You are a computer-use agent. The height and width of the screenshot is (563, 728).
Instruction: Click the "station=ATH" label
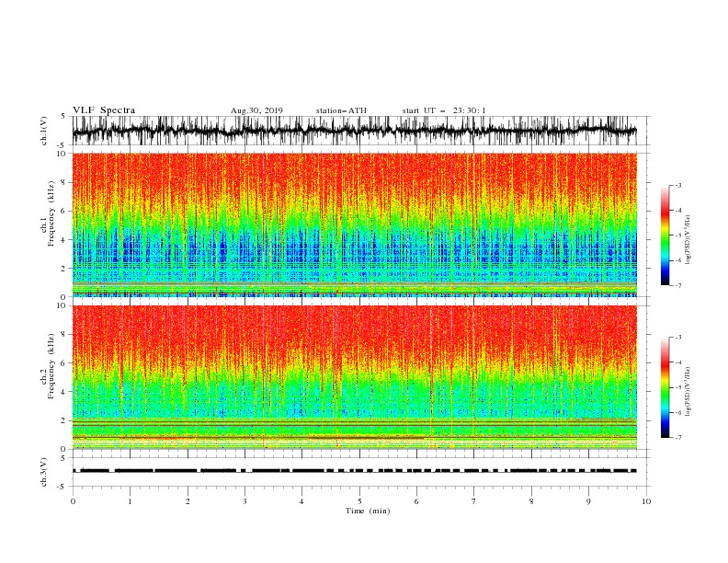click(341, 110)
